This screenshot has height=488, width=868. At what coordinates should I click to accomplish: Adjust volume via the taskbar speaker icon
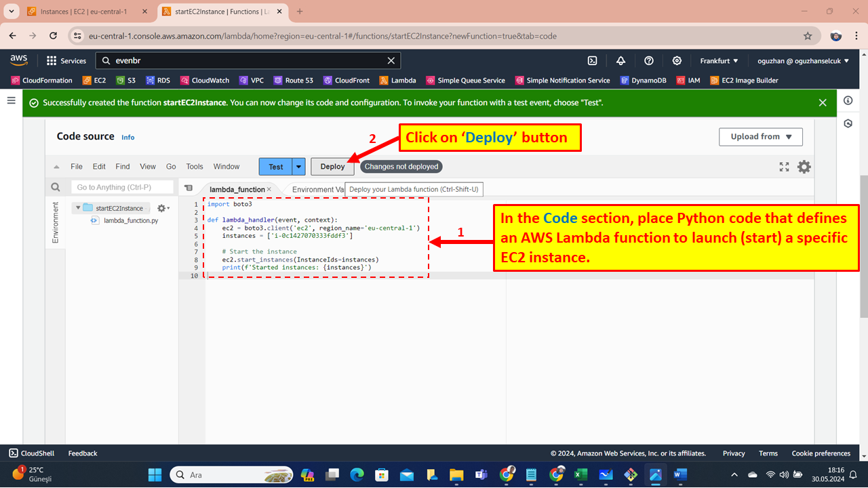pyautogui.click(x=784, y=474)
